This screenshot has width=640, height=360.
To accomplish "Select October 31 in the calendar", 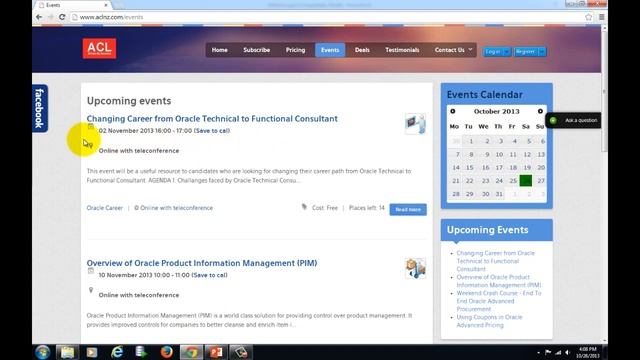I will coord(499,194).
